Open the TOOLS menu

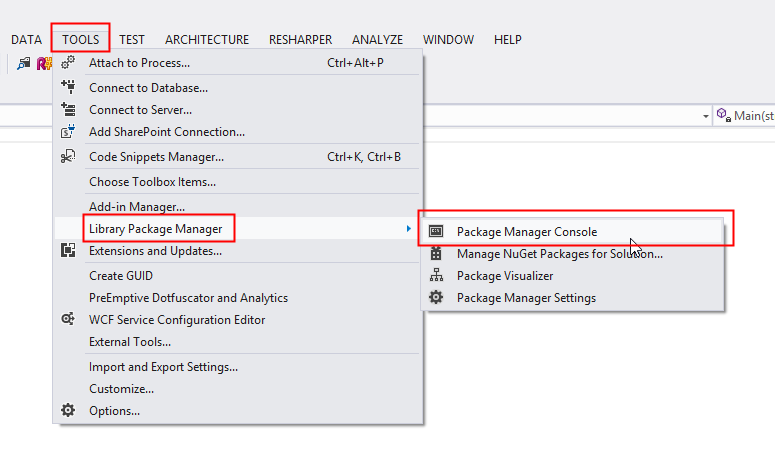pos(80,40)
